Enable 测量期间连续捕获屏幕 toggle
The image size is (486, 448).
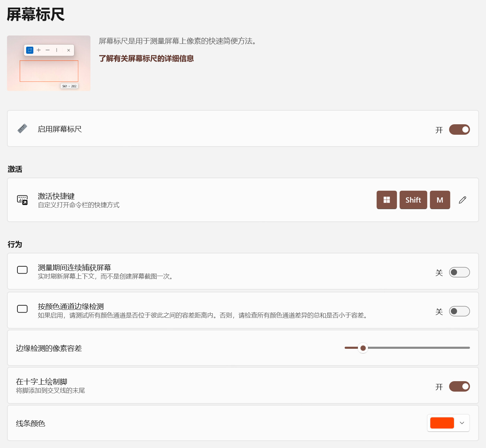pos(459,272)
